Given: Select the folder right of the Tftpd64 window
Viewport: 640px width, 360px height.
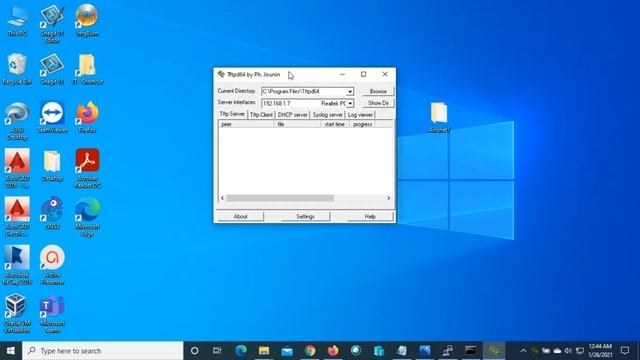Looking at the screenshot, I should (439, 118).
